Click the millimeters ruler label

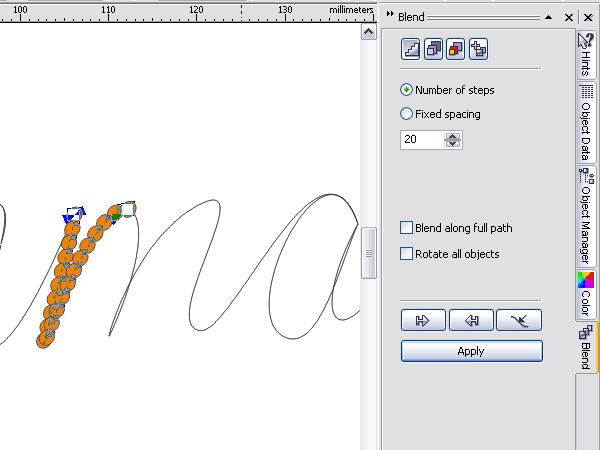coord(351,10)
